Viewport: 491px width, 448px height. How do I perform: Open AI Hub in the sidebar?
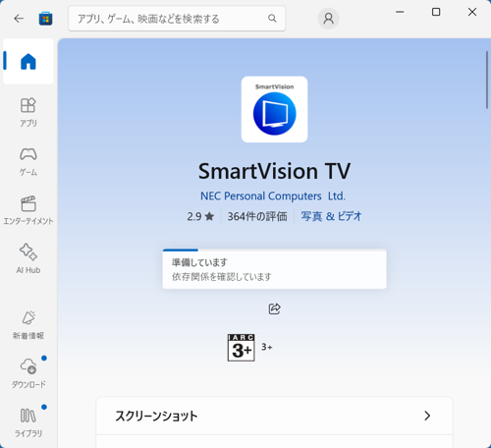(x=28, y=258)
